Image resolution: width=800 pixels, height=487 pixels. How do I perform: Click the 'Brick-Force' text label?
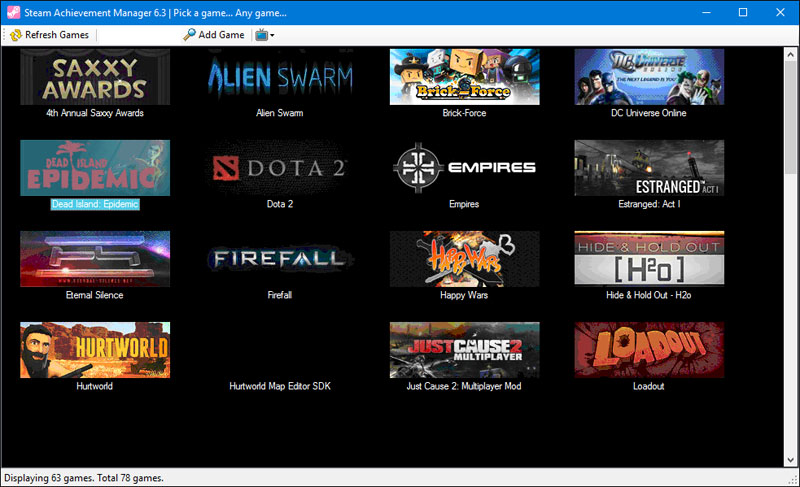(x=464, y=113)
